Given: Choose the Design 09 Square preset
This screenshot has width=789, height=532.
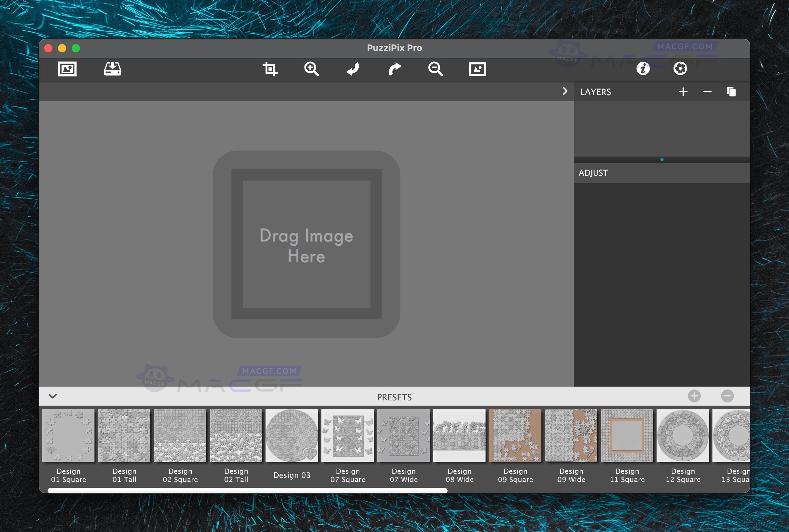Looking at the screenshot, I should [515, 436].
